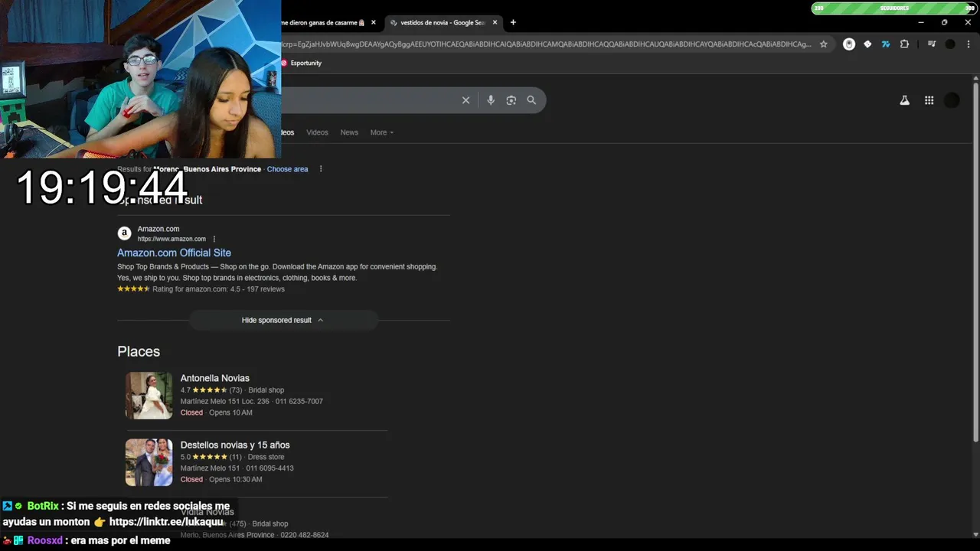Close the 'me dieron ganas de casarme' tab
The image size is (980, 551).
point(373,22)
